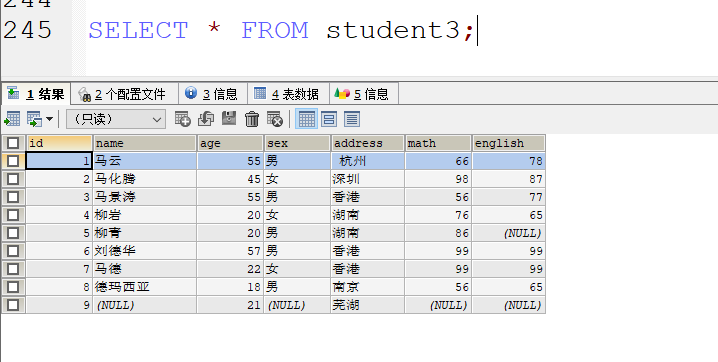The height and width of the screenshot is (362, 718).
Task: Click the student3 table name in query
Action: tap(393, 31)
